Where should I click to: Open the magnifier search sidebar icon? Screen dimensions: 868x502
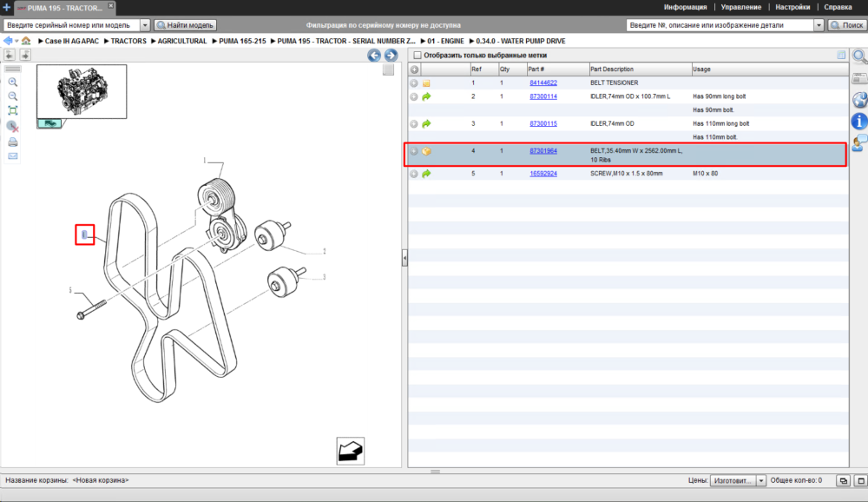[x=859, y=56]
